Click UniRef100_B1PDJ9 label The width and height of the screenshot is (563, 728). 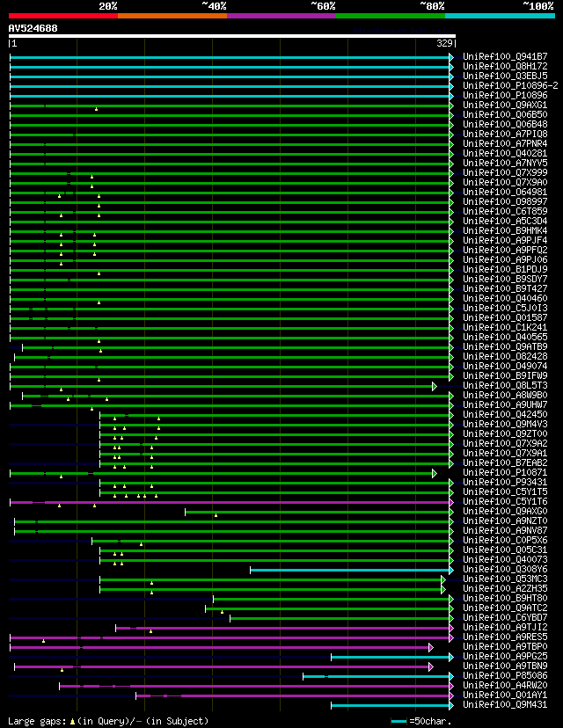505,269
